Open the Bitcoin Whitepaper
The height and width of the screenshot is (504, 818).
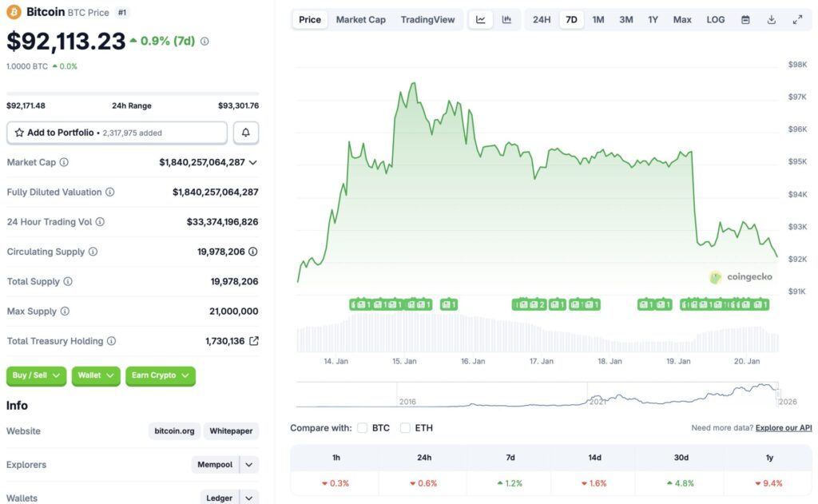[230, 431]
